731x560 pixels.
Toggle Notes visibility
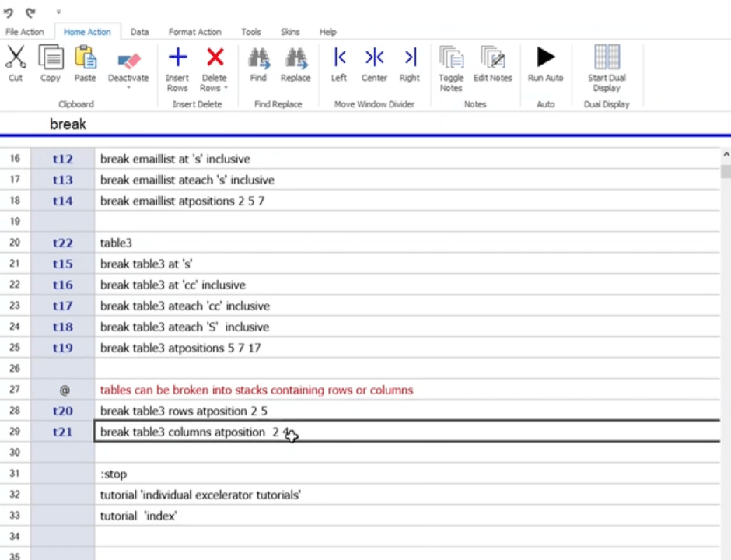(451, 58)
